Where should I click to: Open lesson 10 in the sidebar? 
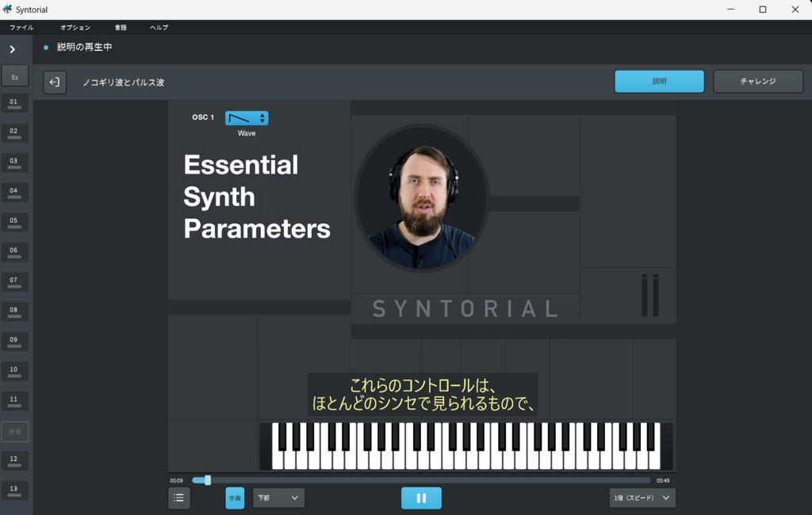[x=14, y=372]
